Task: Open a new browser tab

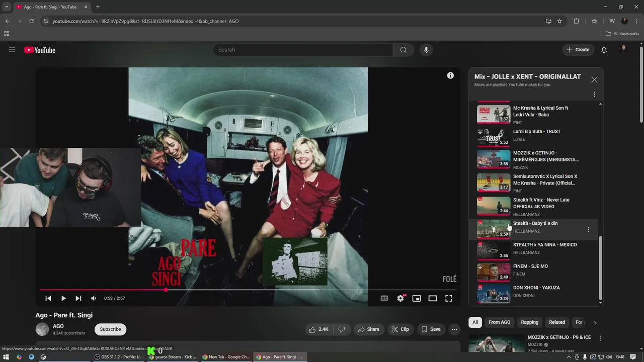Action: 98,7
